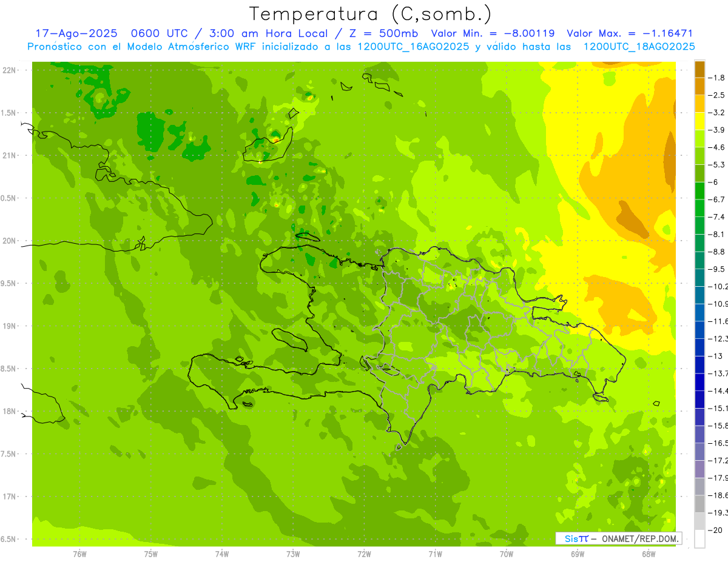This screenshot has height=562, width=728.
Task: Click the "75W" longitude label
Action: tap(150, 554)
